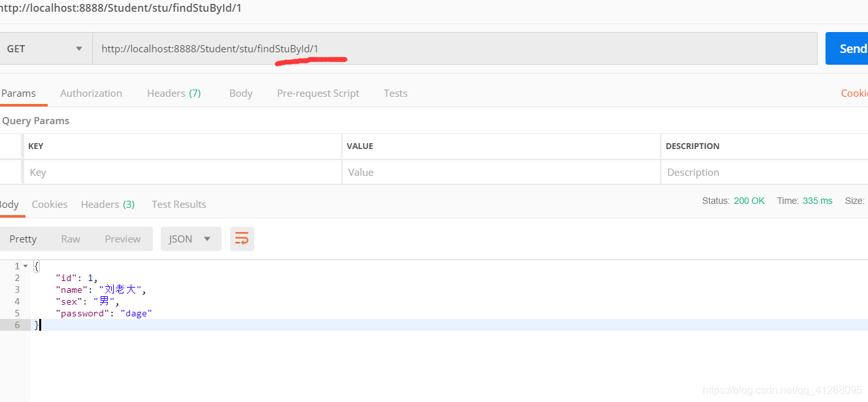
Task: Click the Description input cell
Action: tap(765, 172)
